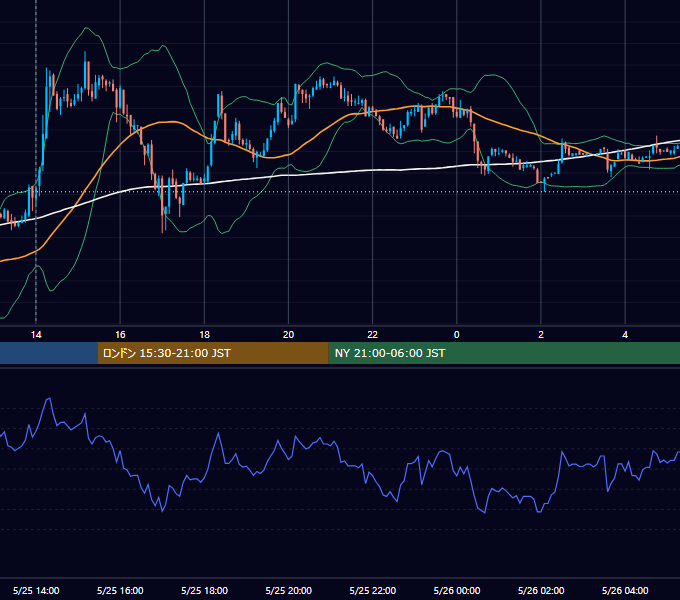Click the 5/25 16:00 date label
680x600 pixels.
tap(120, 590)
